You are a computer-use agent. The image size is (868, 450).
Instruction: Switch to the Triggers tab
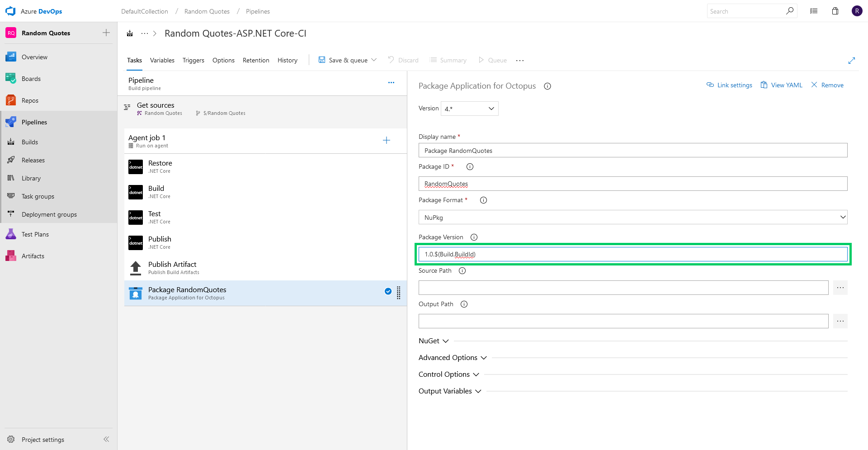[x=193, y=60]
